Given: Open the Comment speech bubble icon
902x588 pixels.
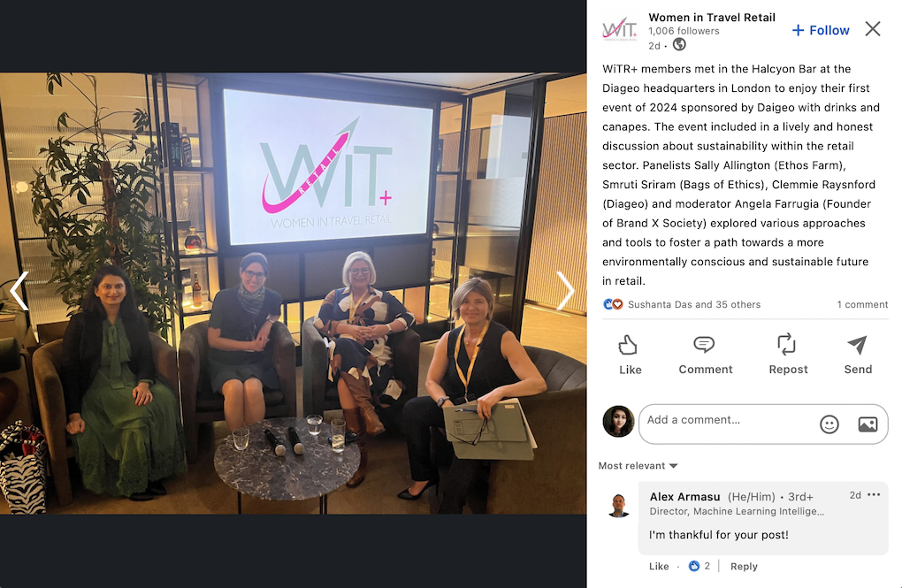Looking at the screenshot, I should coord(704,345).
